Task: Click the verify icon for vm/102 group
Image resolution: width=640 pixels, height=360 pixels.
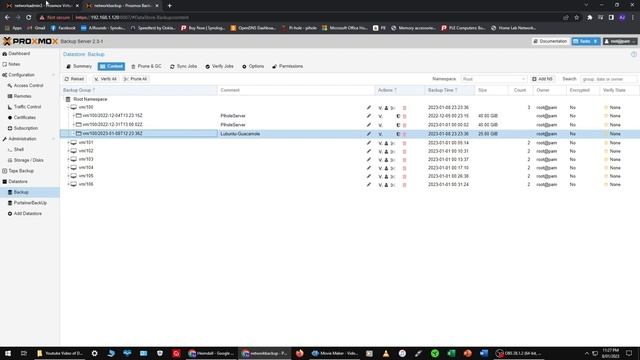Action: tap(380, 151)
